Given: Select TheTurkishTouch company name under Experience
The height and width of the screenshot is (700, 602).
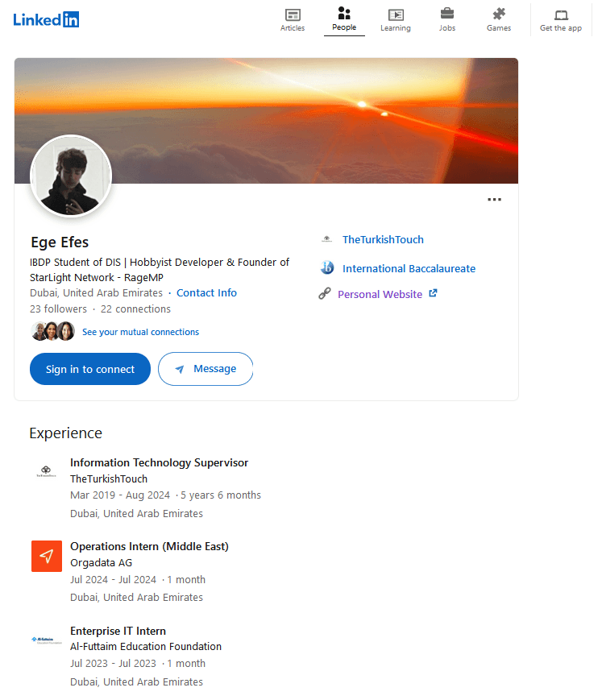Looking at the screenshot, I should [x=109, y=479].
